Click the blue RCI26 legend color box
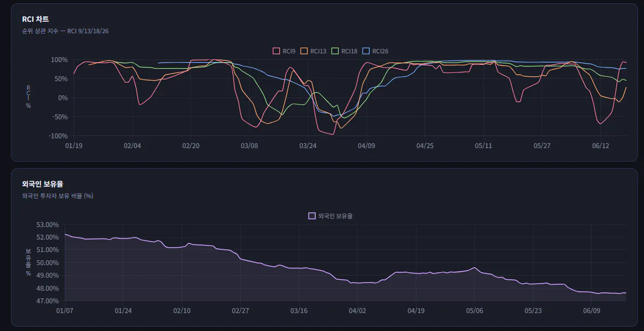Image resolution: width=644 pixels, height=331 pixels. [x=366, y=51]
